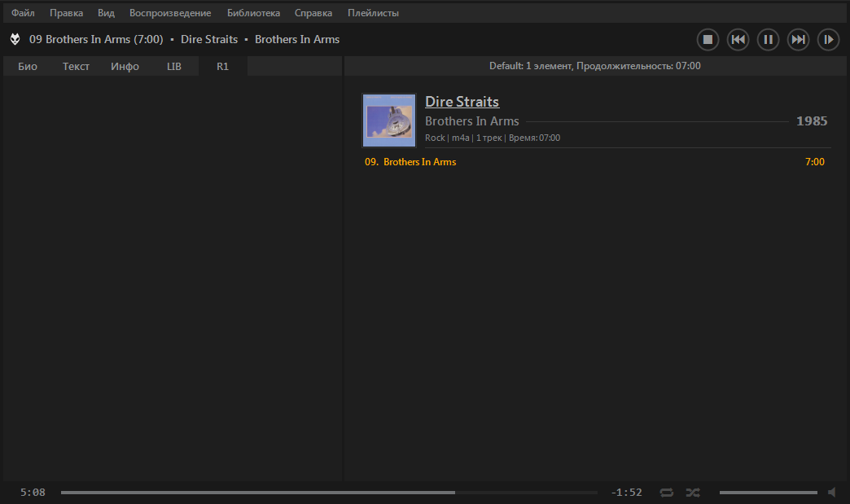Skip to the previous track

click(738, 39)
